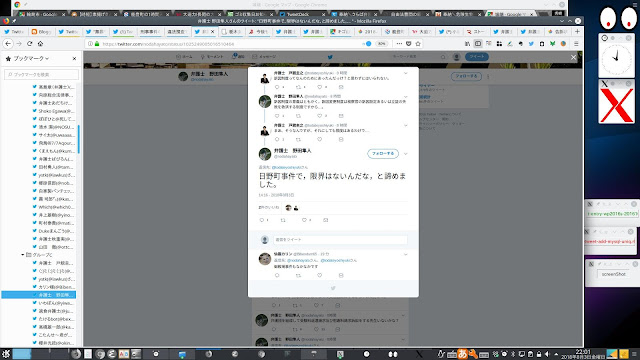Viewport: 640px width, 360px height.
Task: Click the screenShot desktop window
Action: 613,274
